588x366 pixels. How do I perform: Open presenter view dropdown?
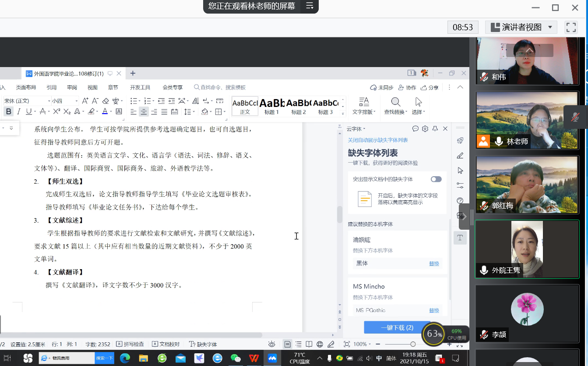tap(521, 27)
